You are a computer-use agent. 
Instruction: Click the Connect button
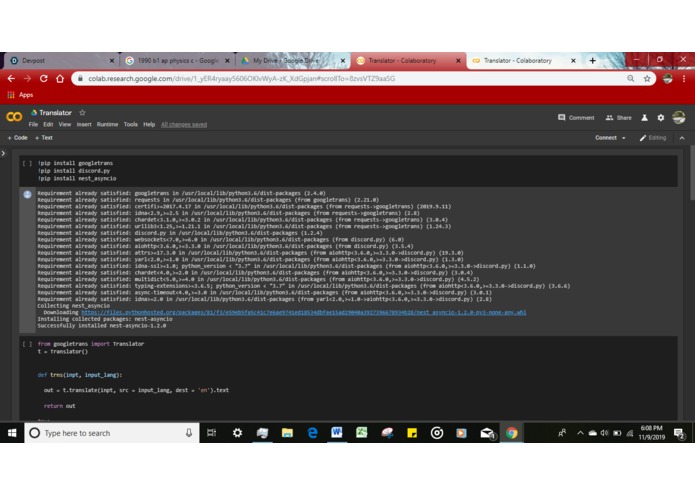pyautogui.click(x=605, y=138)
